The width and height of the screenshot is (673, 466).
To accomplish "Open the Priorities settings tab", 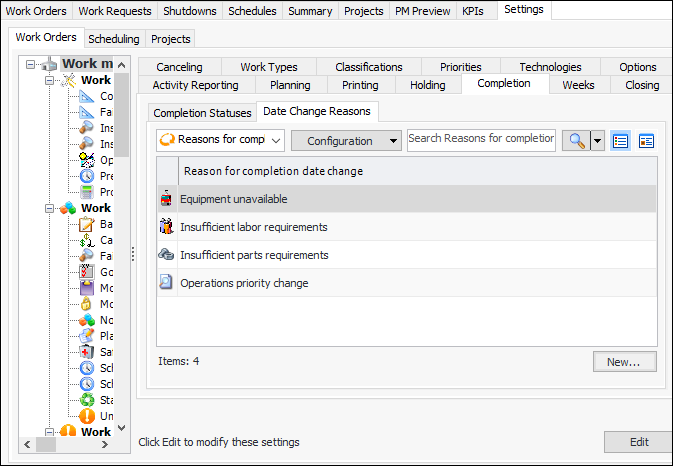I will pyautogui.click(x=460, y=67).
